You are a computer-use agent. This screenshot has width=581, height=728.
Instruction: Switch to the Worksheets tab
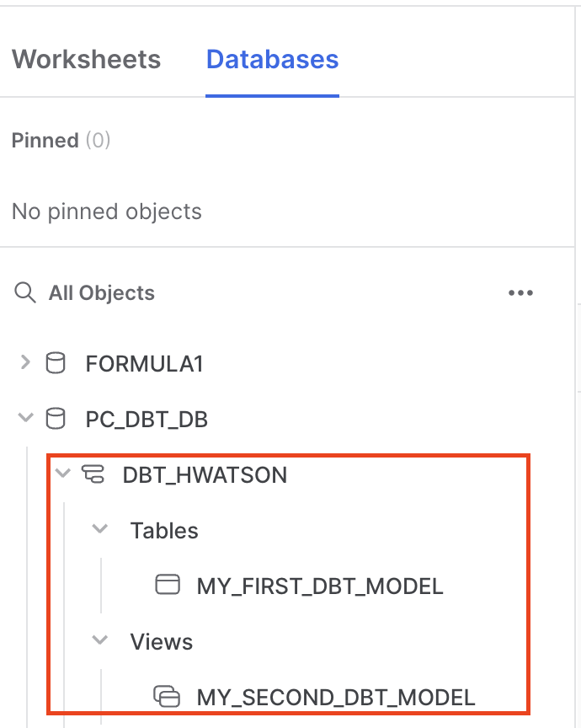(x=86, y=59)
